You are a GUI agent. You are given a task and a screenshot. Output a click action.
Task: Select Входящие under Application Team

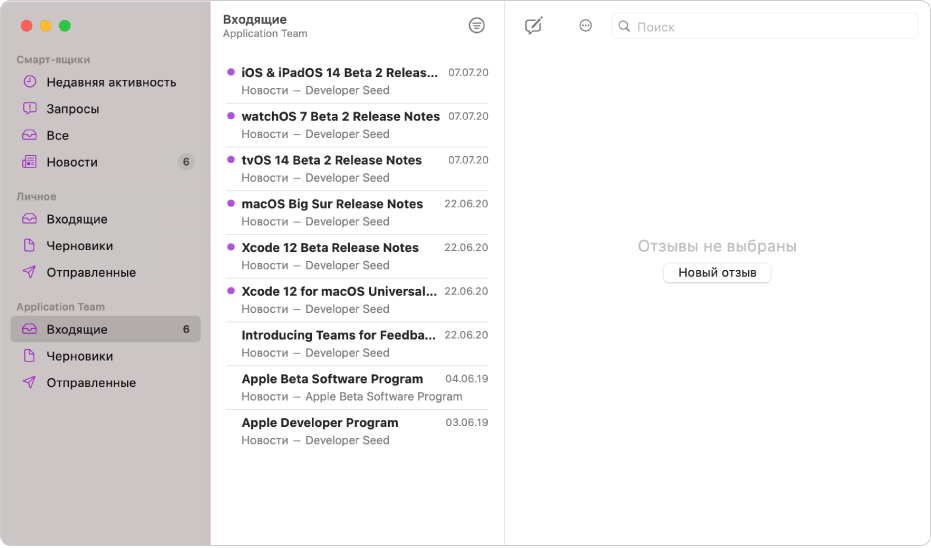(106, 329)
